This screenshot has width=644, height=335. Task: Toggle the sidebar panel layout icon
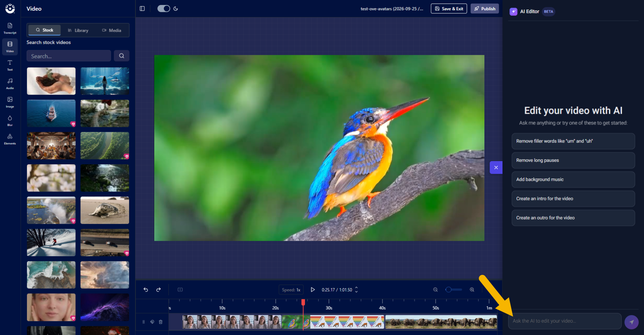(142, 8)
